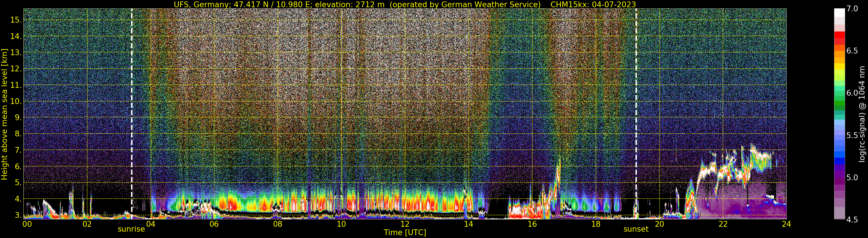Screen dimensions: 868x238
Task: Click the '00' time axis tick label
Action: coord(27,224)
